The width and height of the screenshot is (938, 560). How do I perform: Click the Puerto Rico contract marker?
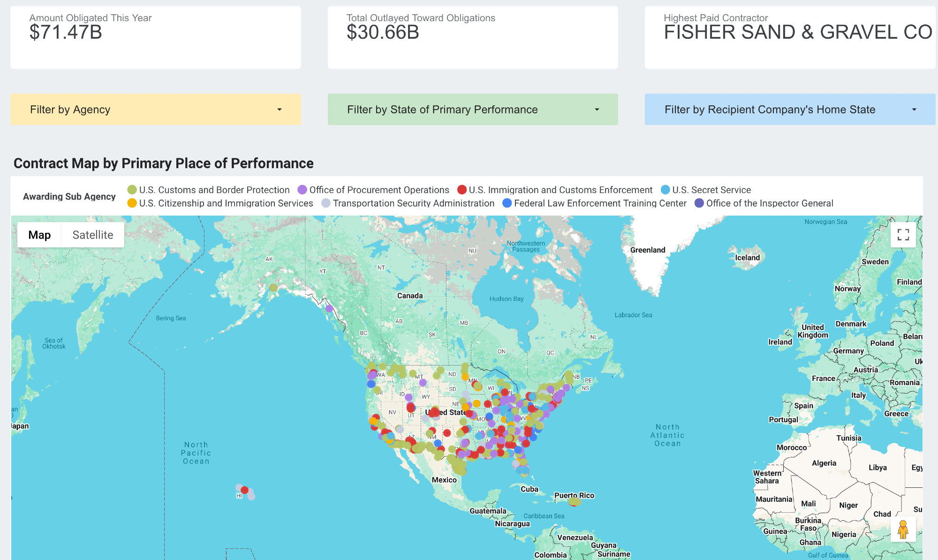coord(574,501)
